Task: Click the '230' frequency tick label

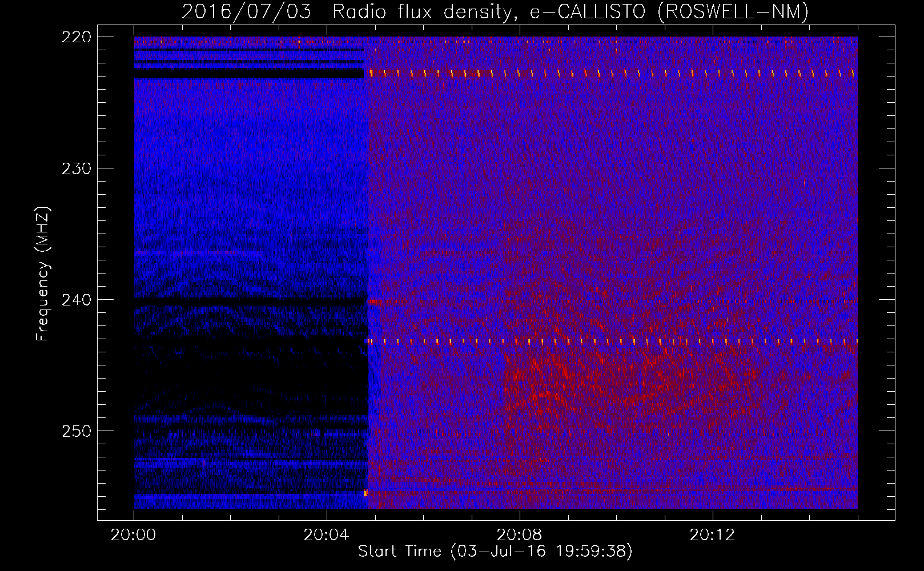Action: tap(76, 168)
